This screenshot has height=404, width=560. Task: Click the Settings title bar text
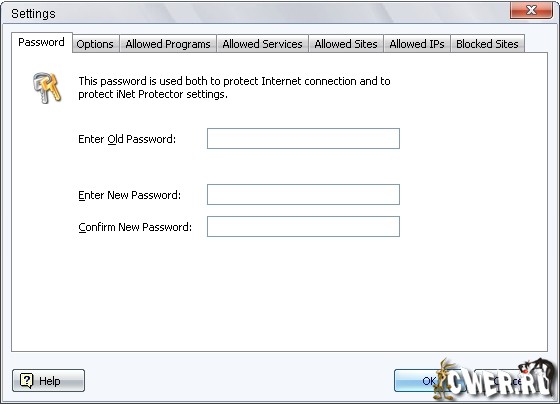pos(33,14)
